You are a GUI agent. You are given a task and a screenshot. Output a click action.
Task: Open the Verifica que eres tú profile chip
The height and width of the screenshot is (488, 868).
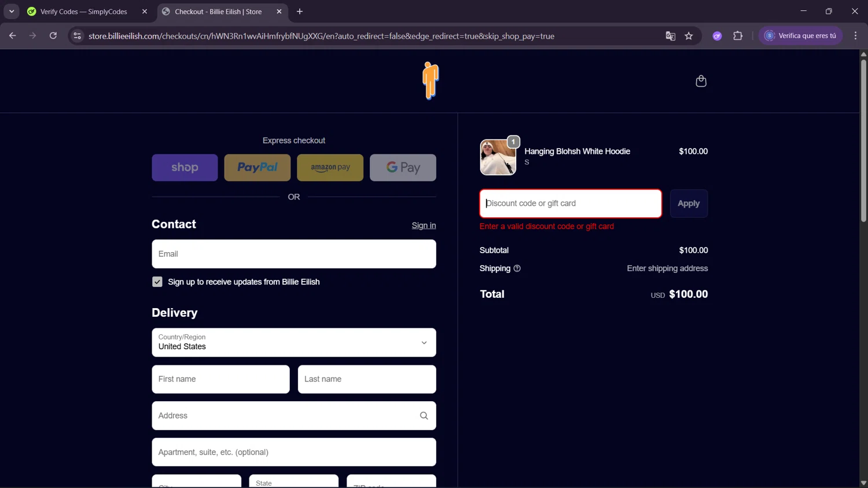[x=801, y=36]
